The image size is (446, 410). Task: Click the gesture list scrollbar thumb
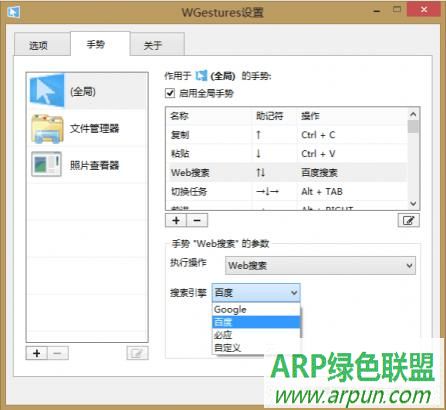tap(413, 127)
